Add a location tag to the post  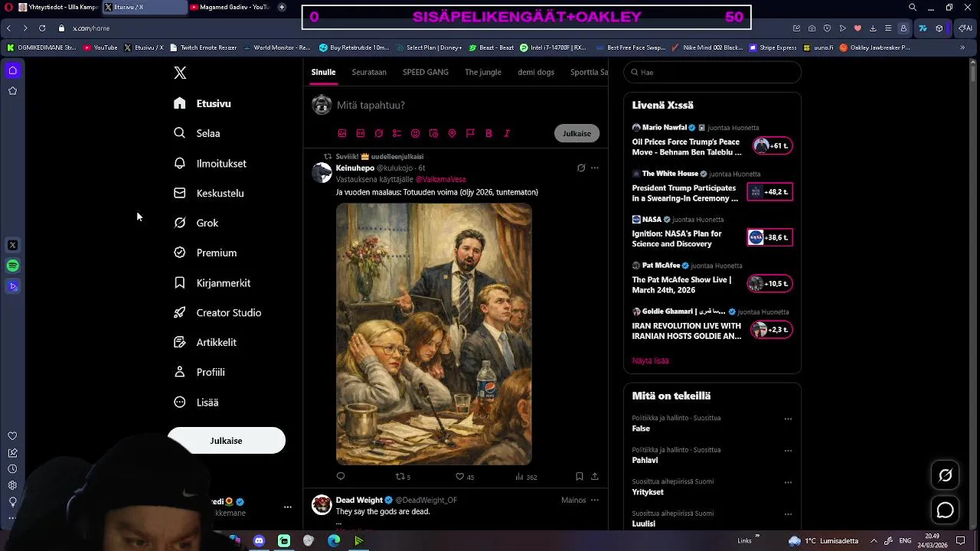(452, 133)
